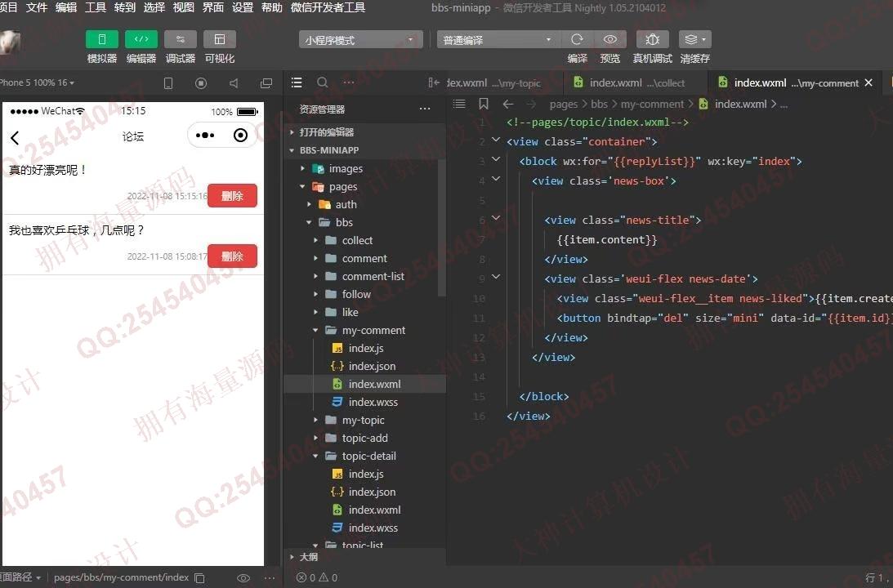The height and width of the screenshot is (588, 893).
Task: Delete the comment 我也喜欢乒乓球，几点呢？
Action: (232, 256)
